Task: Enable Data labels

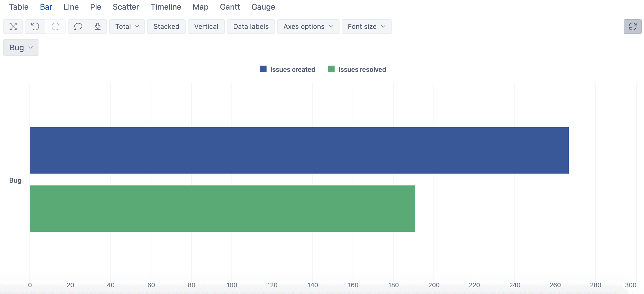Action: click(251, 26)
